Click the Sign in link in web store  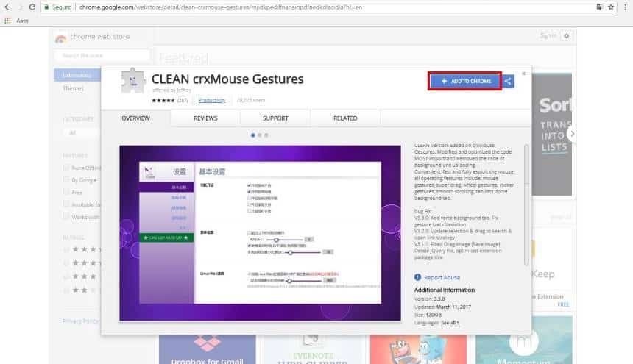[548, 36]
